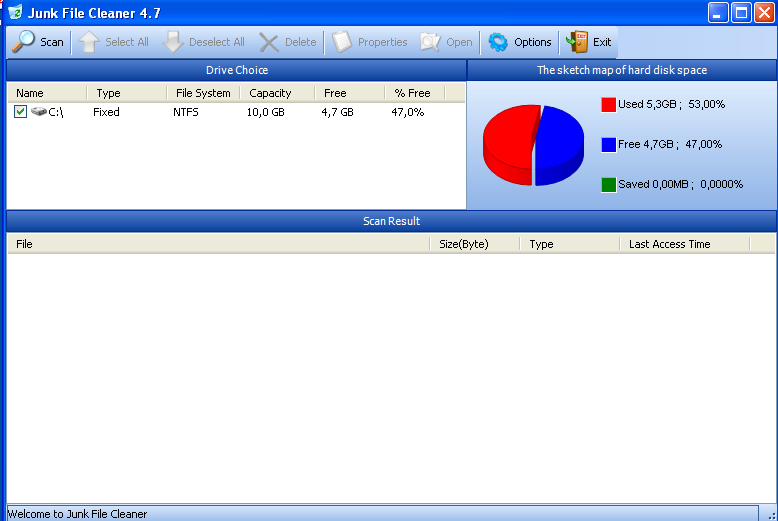778x521 pixels.
Task: Click the 'Welcome to Junk File Cleaner' status text
Action: (77, 514)
